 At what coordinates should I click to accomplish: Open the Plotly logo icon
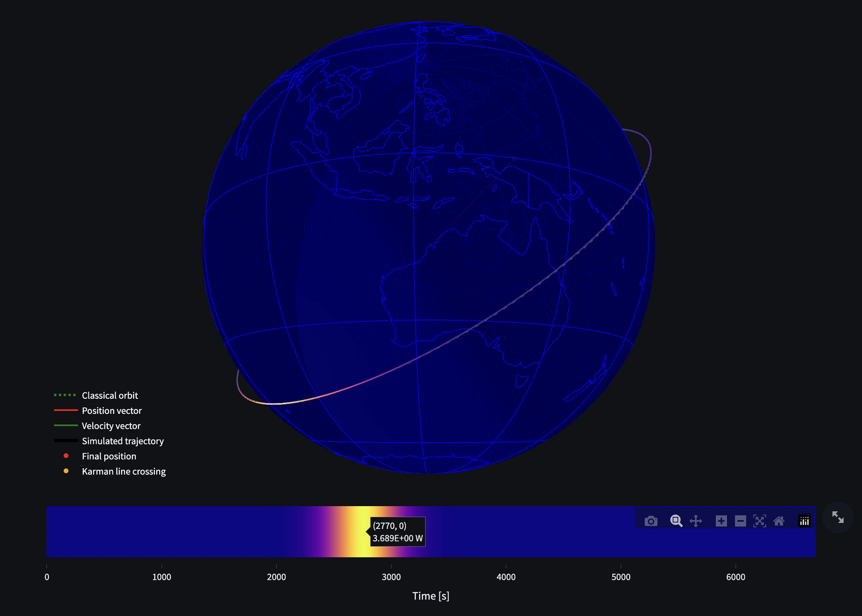[x=804, y=521]
